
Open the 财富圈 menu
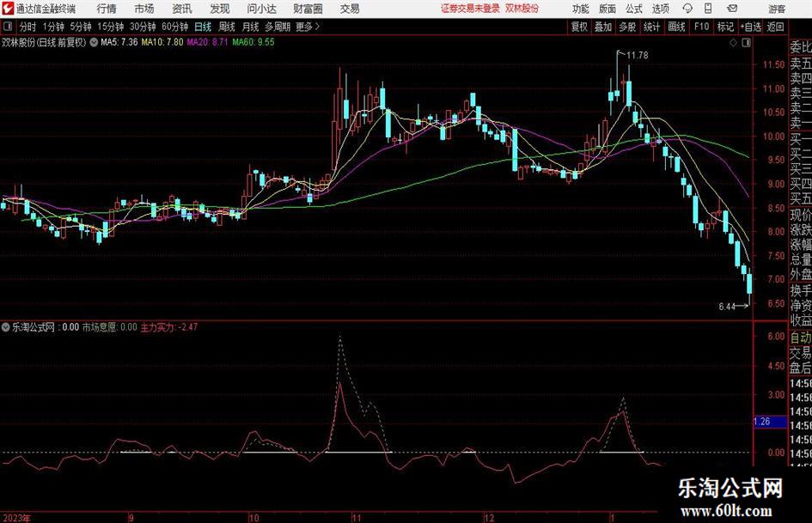coord(308,9)
